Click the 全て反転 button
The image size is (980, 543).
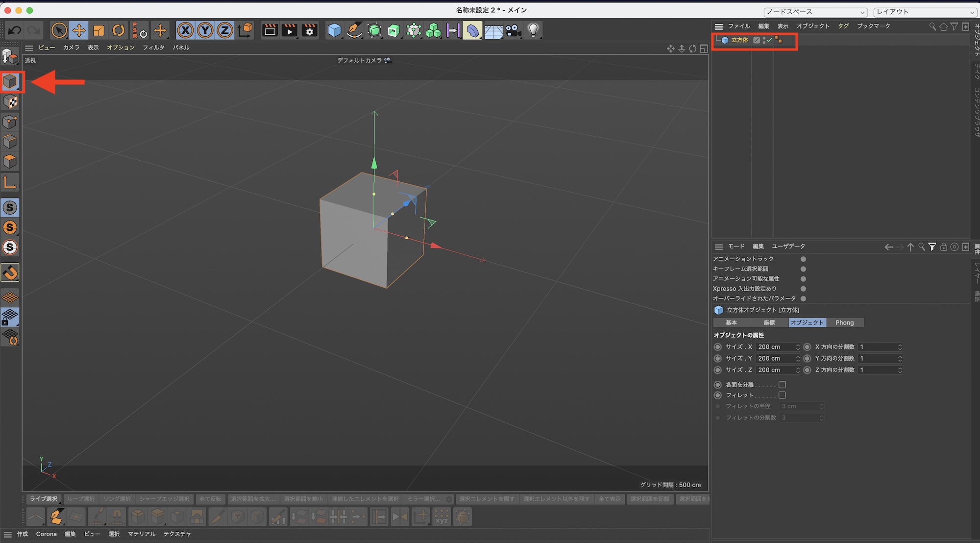click(x=210, y=499)
